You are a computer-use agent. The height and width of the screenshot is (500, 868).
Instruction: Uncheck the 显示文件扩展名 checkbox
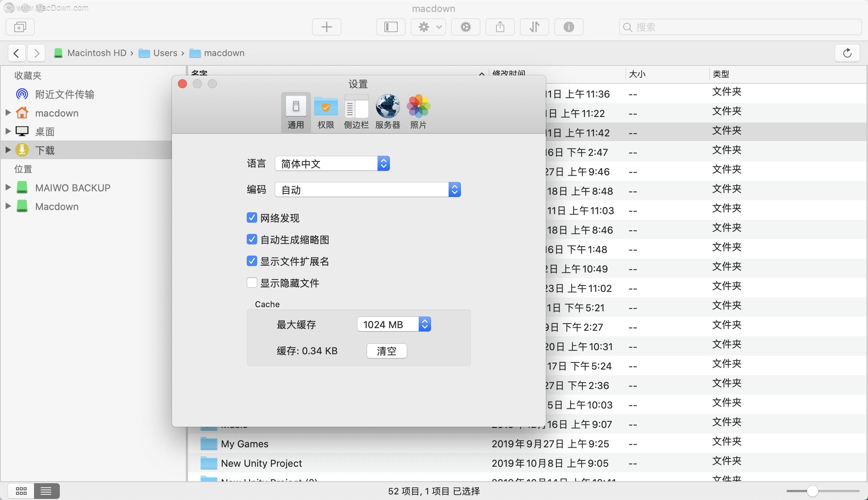point(252,261)
